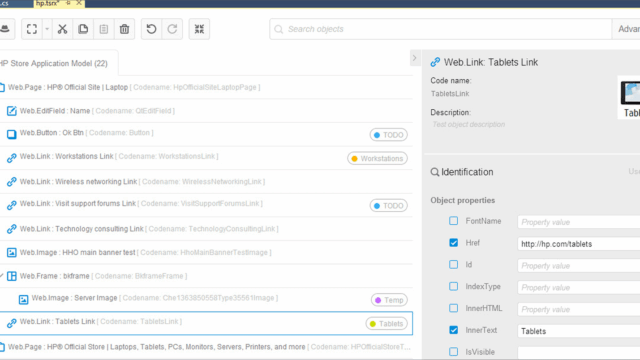Edit the Test object description field
This screenshot has width=640, height=360.
coord(469,124)
